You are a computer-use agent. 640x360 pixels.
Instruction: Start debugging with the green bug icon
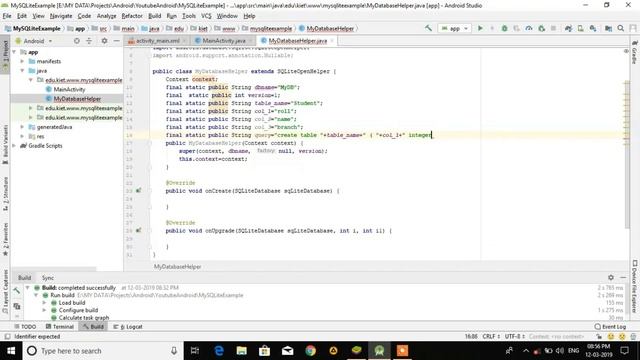pos(504,28)
